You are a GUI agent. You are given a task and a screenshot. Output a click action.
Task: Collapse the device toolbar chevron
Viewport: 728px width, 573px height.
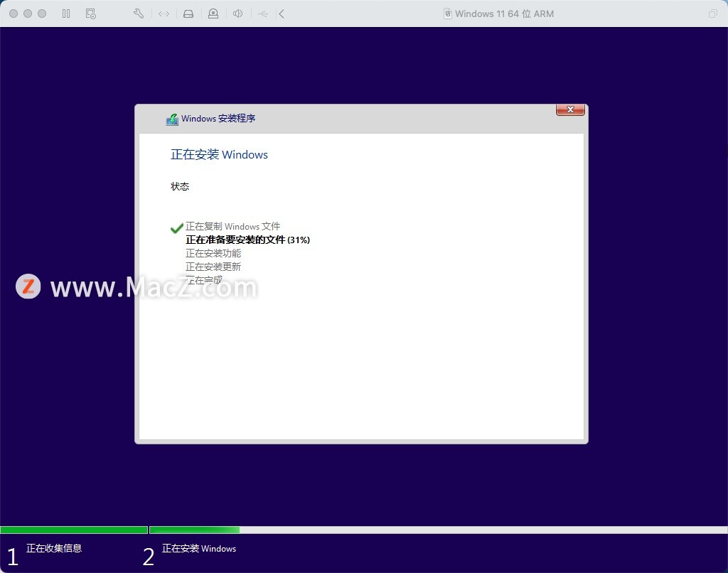(282, 14)
